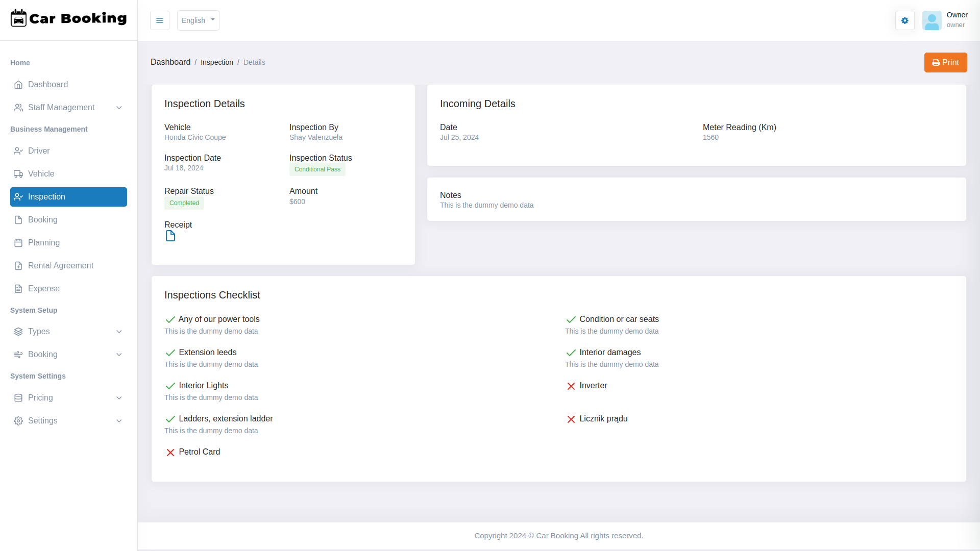
Task: Expand the Staff Management submenu
Action: point(119,108)
